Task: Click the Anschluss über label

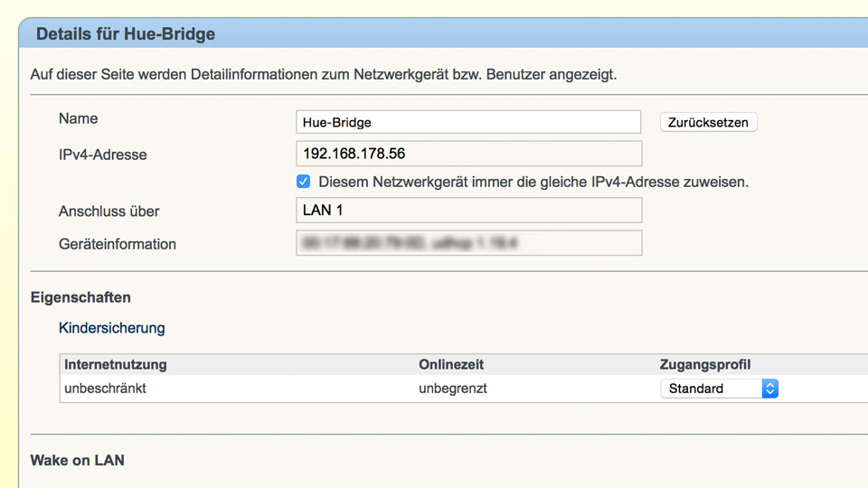Action: click(x=108, y=211)
